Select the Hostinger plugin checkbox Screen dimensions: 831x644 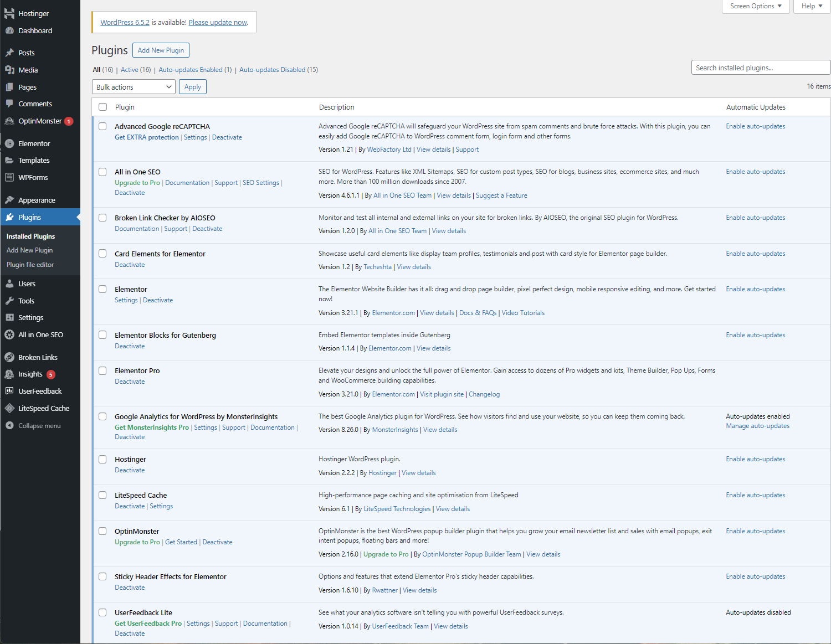tap(102, 459)
